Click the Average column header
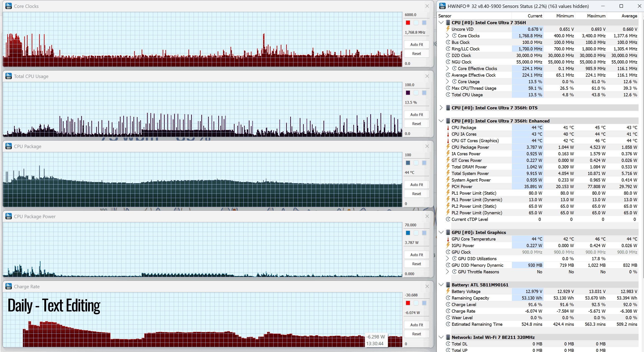The height and width of the screenshot is (352, 644). click(629, 16)
